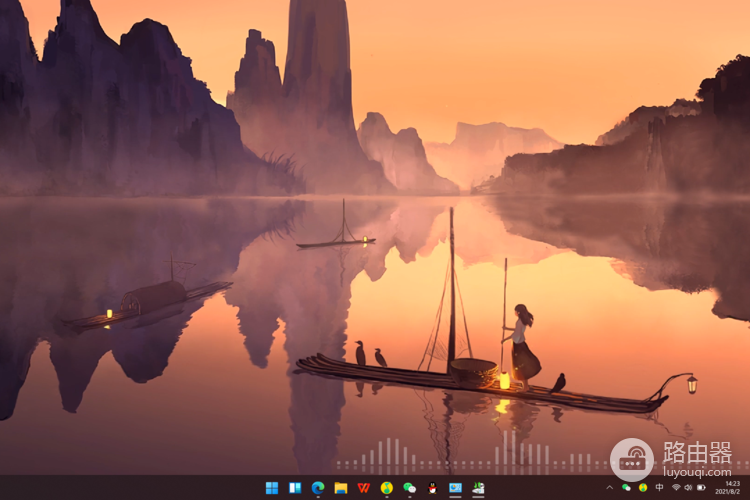Screen dimensions: 750x500
Task: Launch Microsoft Edge from the taskbar
Action: click(x=318, y=488)
